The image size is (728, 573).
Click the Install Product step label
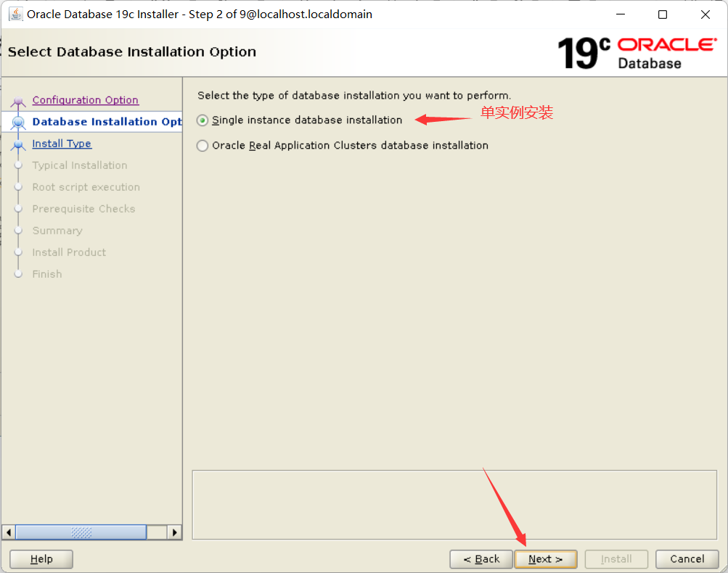pyautogui.click(x=69, y=252)
